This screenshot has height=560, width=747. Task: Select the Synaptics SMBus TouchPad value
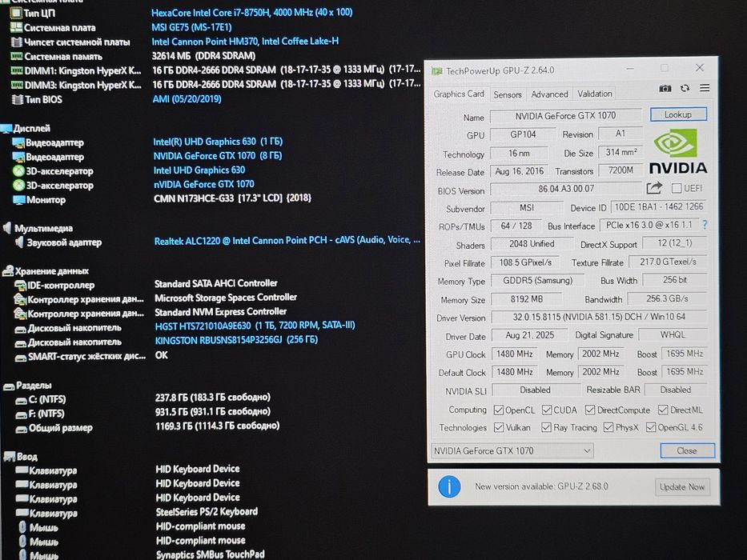(210, 554)
